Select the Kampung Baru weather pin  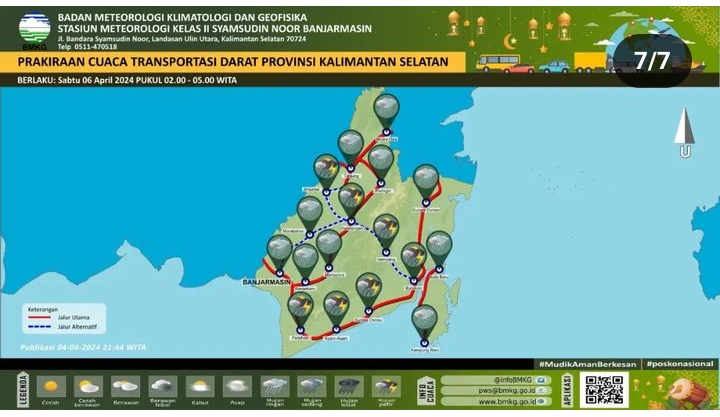425,322
